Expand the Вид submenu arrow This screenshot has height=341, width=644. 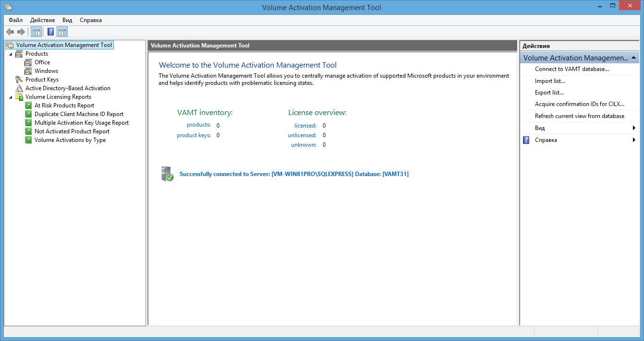pos(634,128)
